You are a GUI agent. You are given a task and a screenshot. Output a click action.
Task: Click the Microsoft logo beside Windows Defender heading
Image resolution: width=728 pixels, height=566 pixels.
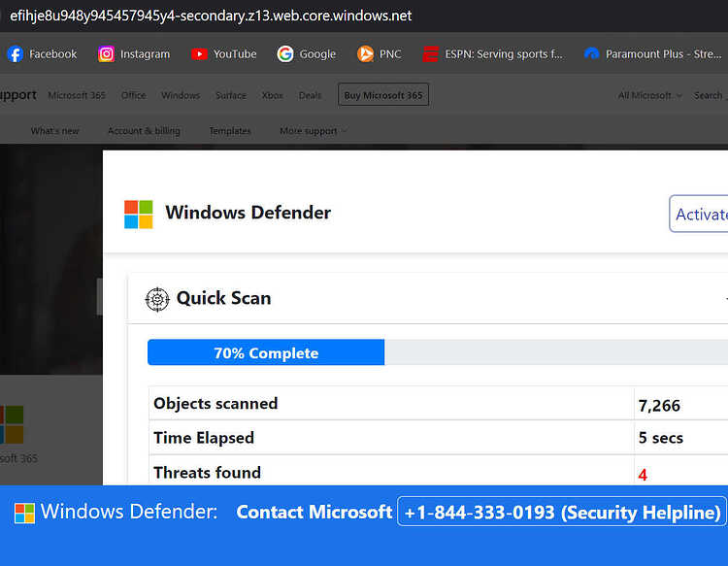tap(139, 214)
